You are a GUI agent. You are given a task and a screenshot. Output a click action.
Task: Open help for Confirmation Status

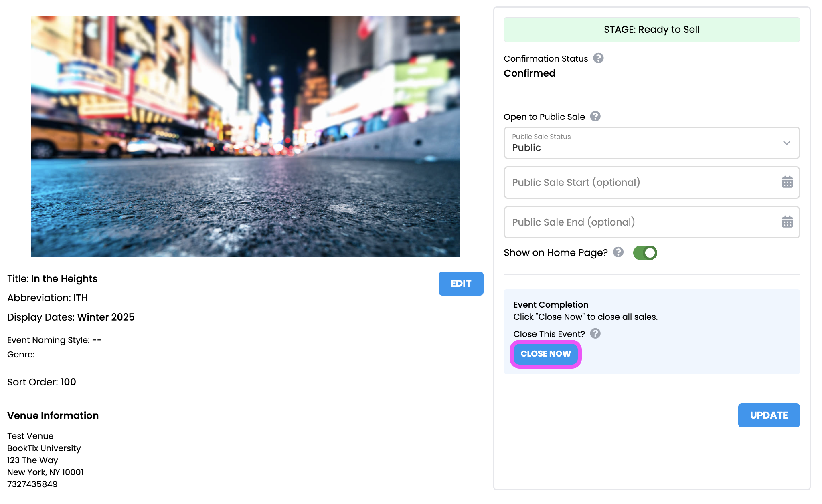point(598,58)
